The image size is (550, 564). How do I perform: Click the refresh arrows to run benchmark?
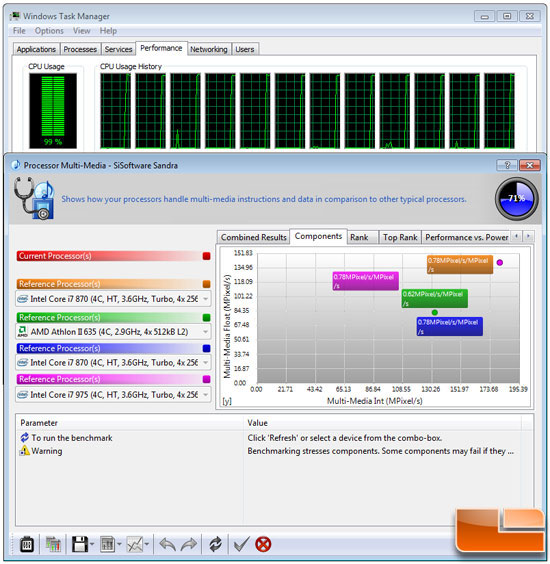coord(215,544)
